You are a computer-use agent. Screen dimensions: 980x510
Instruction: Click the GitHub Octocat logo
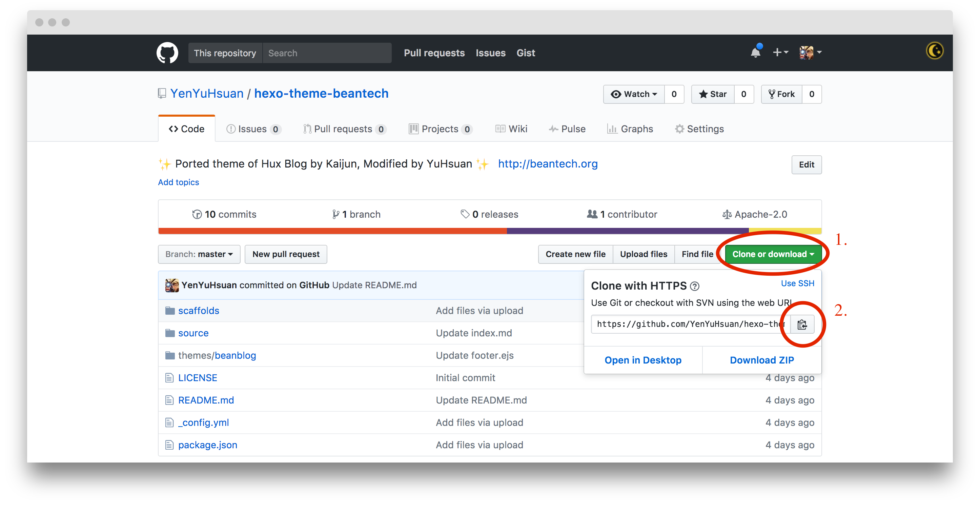(x=167, y=53)
